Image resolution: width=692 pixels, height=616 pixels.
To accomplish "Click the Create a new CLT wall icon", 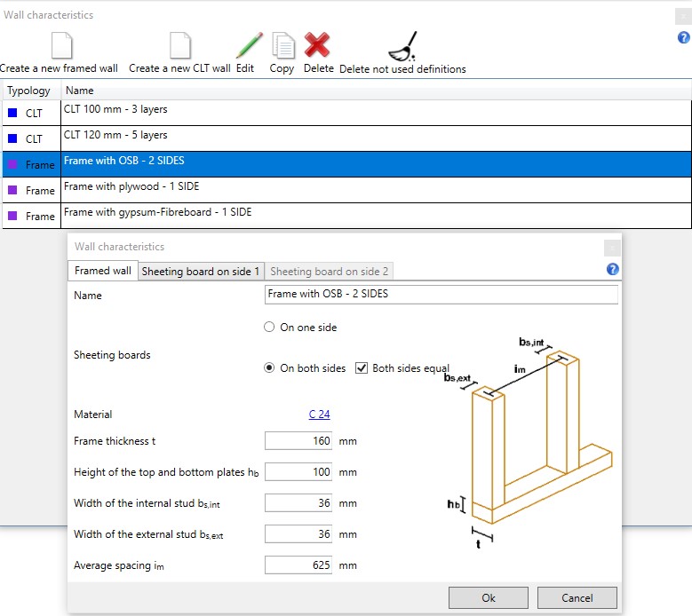I will click(x=180, y=45).
